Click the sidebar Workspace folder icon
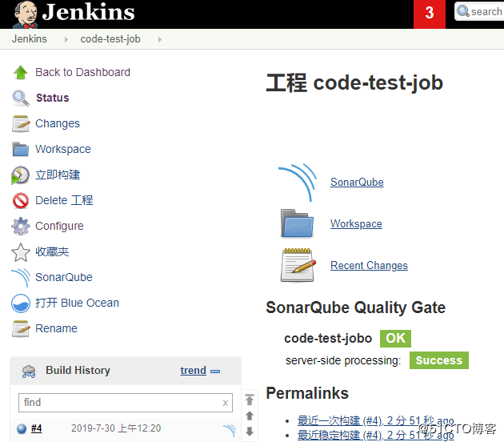The width and height of the screenshot is (504, 442). pyautogui.click(x=21, y=149)
